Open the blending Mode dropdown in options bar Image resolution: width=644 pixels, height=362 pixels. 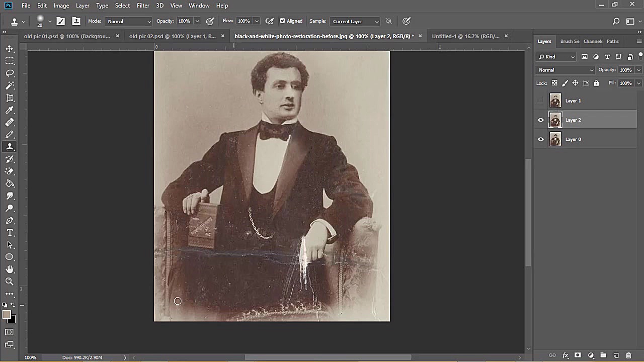[129, 21]
